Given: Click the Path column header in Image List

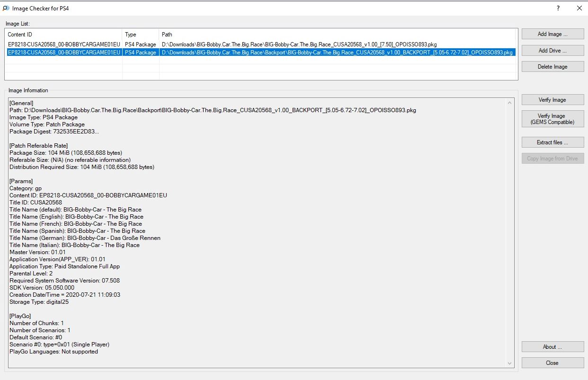Looking at the screenshot, I should (337, 35).
